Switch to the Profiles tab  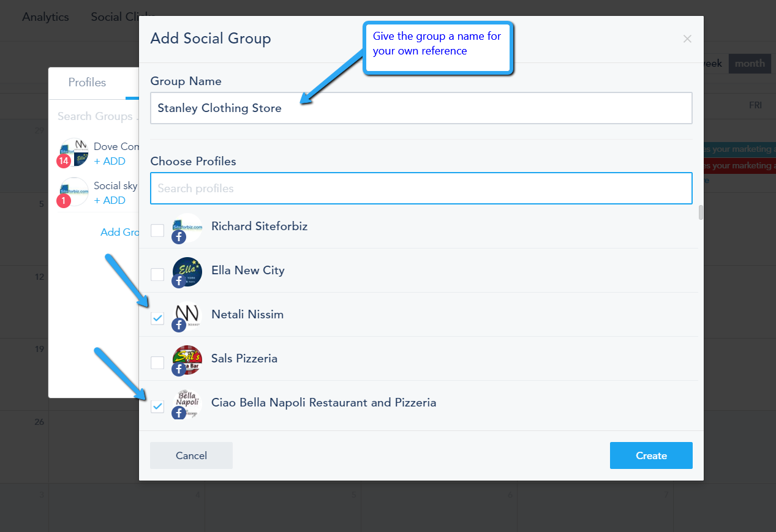[87, 83]
